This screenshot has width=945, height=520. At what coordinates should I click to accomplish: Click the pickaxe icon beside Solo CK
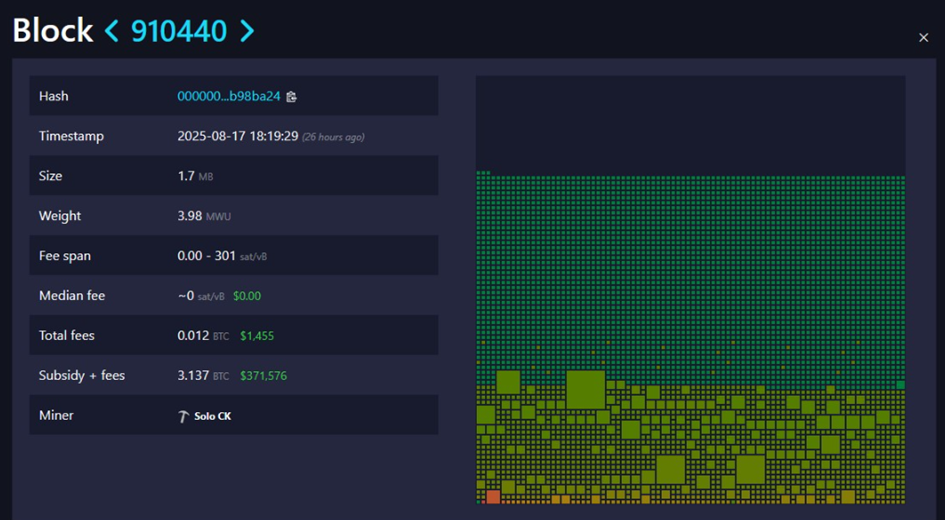point(183,416)
